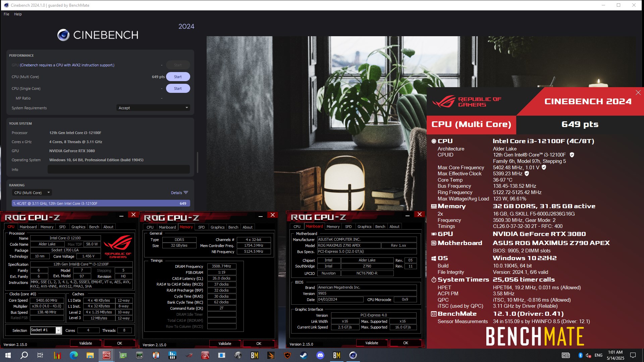The image size is (644, 362).
Task: Click the Bluetooth tray icon
Action: click(580, 355)
